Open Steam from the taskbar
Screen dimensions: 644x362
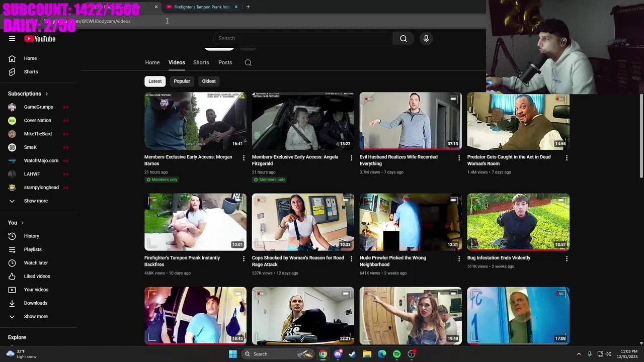pyautogui.click(x=352, y=354)
